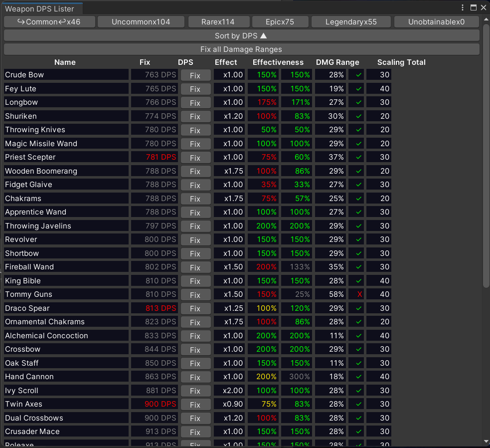
Task: Switch to the Legendary x55 rarity filter
Action: point(351,22)
